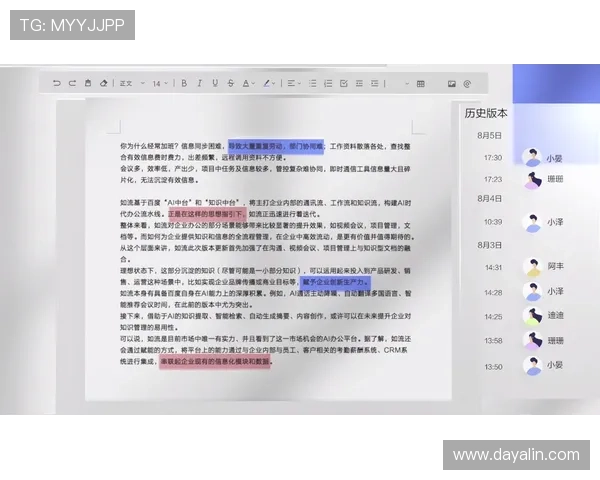The width and height of the screenshot is (600, 480).
Task: Click the paragraph starting 整体来看
Action: [x=267, y=231]
